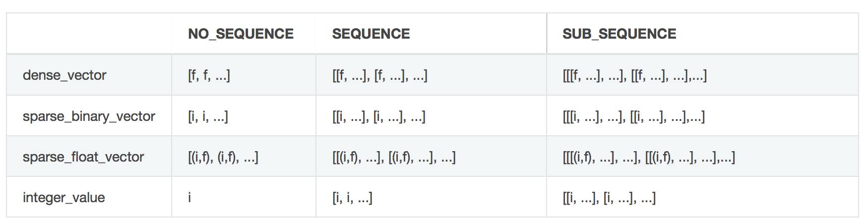Click sparse_binary_vector SEQUENCE cell value
Screen dimensions: 868x222
(x=378, y=116)
